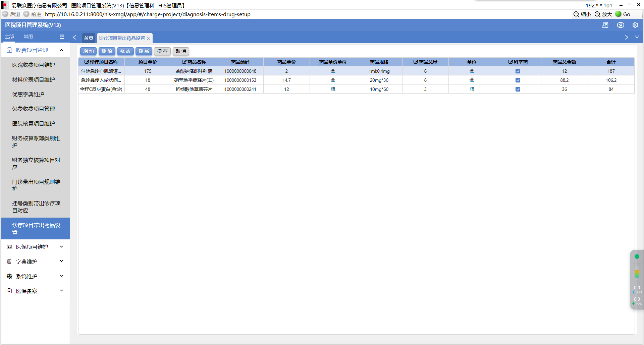Click the 增加 button

tap(89, 51)
